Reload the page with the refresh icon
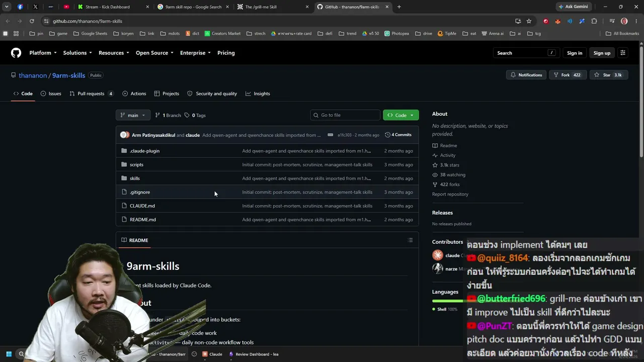This screenshot has height=362, width=644. pyautogui.click(x=32, y=21)
